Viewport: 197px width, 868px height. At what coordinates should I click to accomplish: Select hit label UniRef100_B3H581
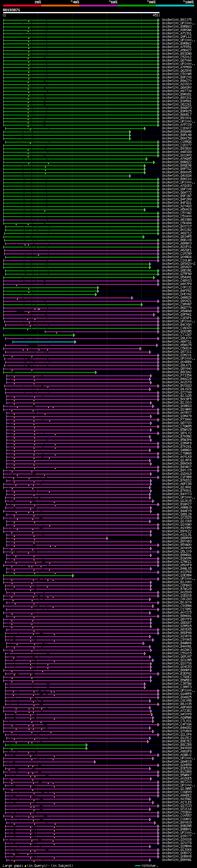coord(177,101)
